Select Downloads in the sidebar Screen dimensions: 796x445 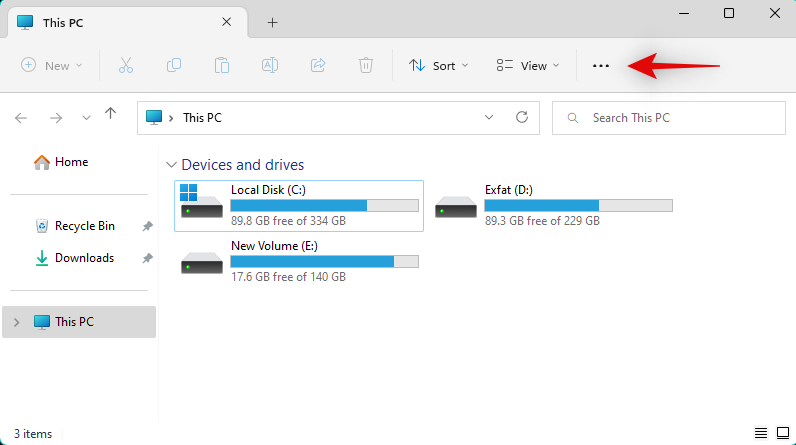[84, 258]
